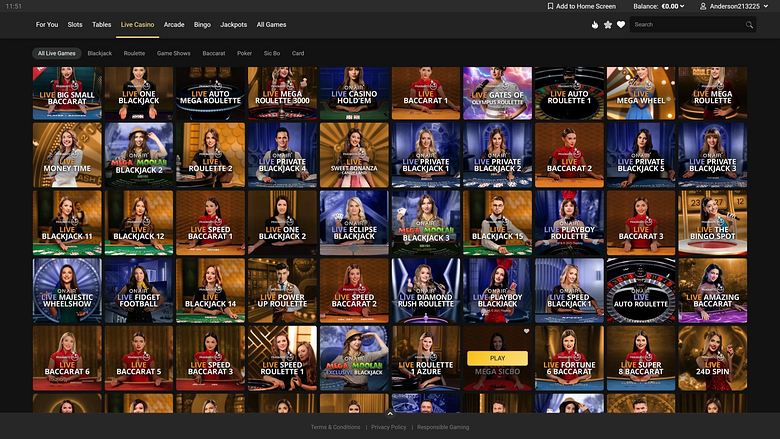The image size is (780, 439).
Task: Open Live Diamond Rush Roulette game
Action: [426, 290]
